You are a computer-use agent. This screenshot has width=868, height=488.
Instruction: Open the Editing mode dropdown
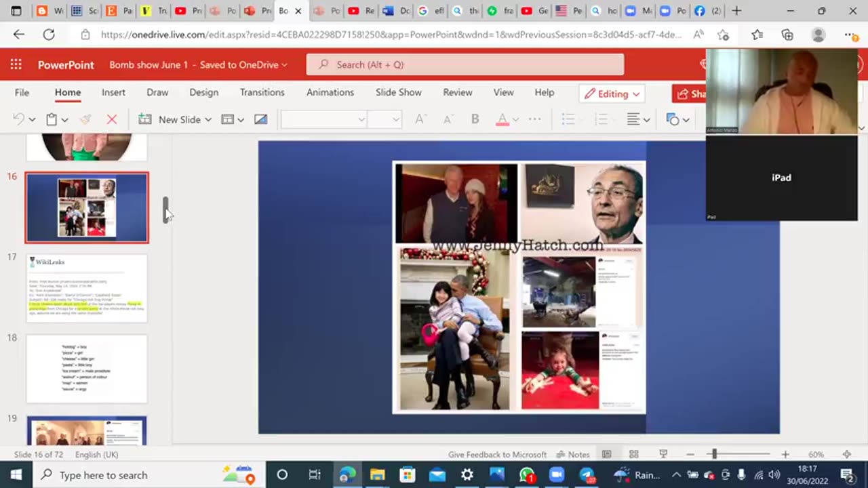pyautogui.click(x=612, y=94)
